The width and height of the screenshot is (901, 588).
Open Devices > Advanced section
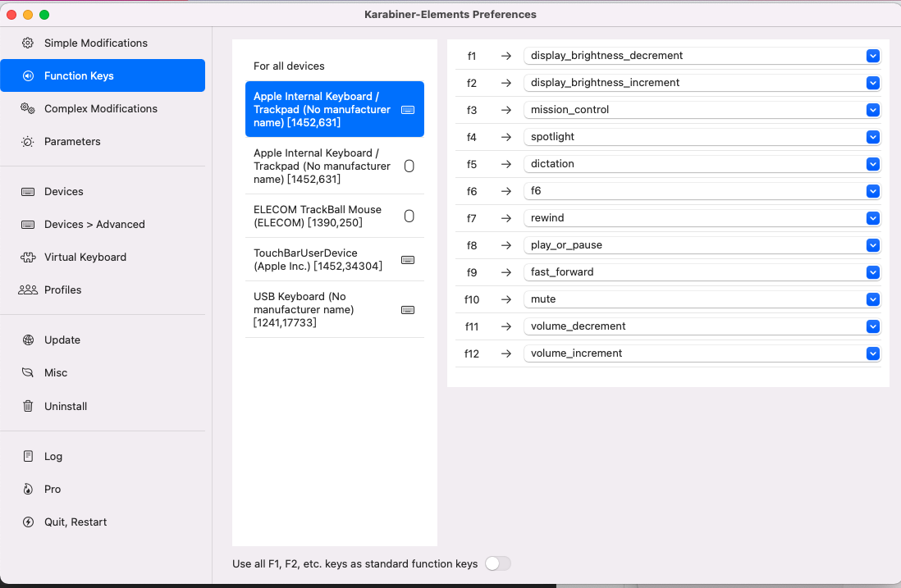click(x=103, y=225)
